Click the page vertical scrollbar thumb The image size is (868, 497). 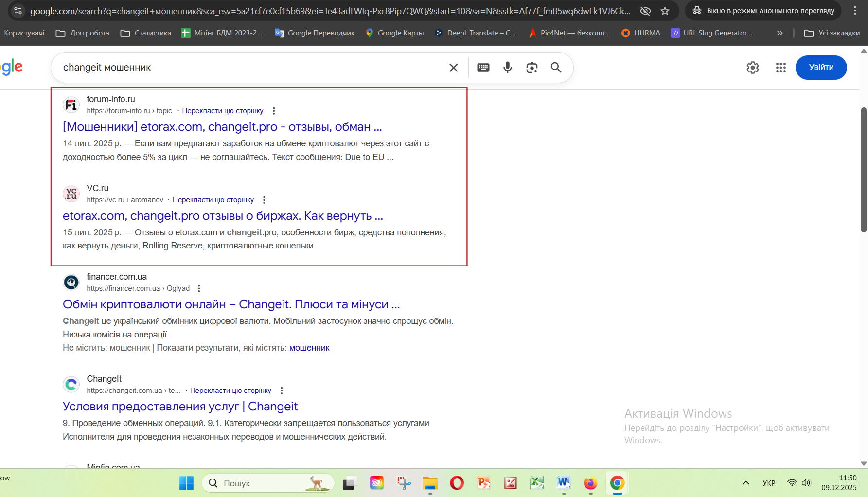tap(864, 170)
